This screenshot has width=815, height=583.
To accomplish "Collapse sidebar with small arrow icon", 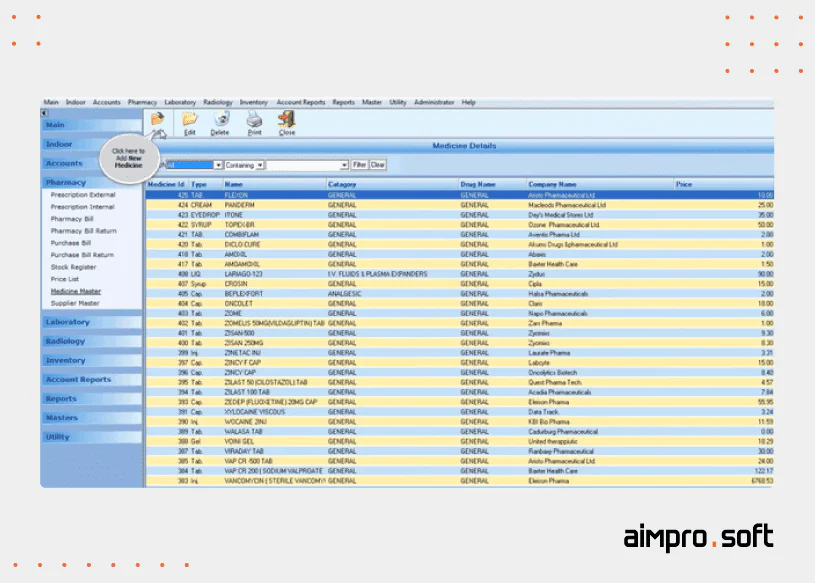I will [x=44, y=113].
